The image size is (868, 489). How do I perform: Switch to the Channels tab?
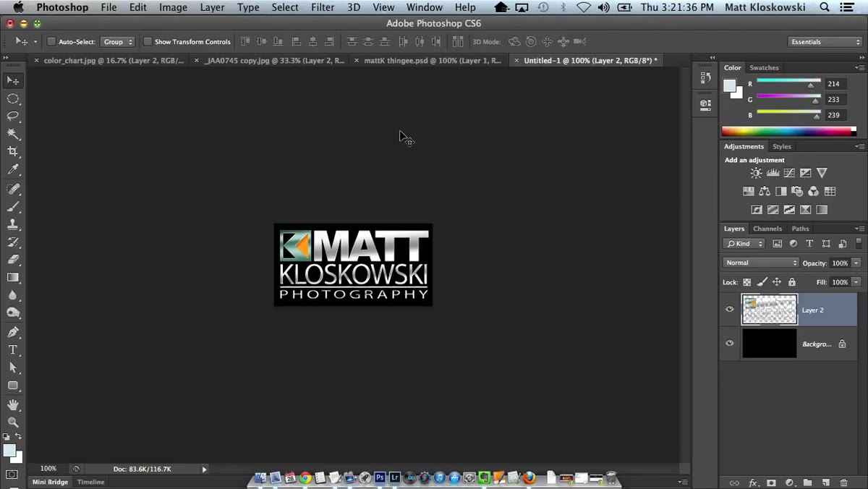pos(767,229)
